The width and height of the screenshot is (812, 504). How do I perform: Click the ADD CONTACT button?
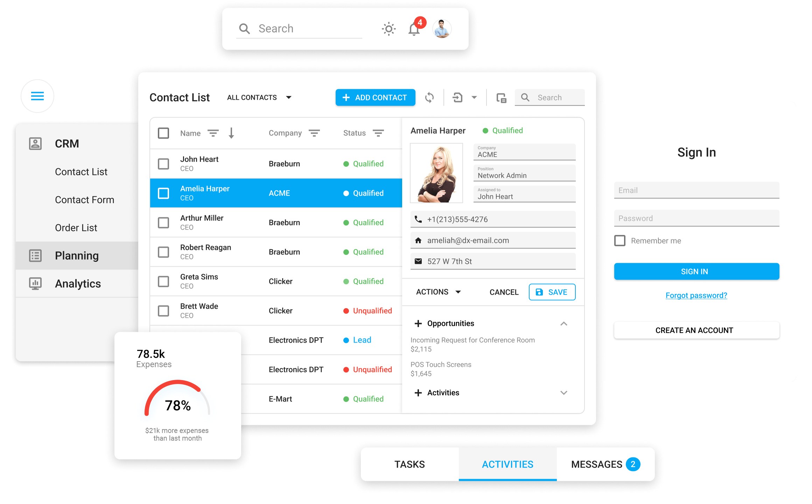coord(376,98)
